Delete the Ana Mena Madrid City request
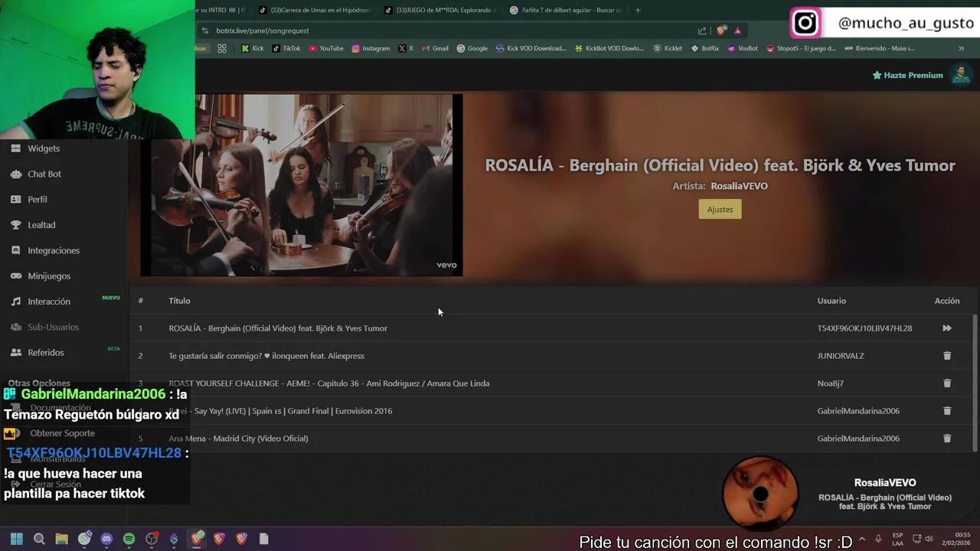 pos(947,439)
